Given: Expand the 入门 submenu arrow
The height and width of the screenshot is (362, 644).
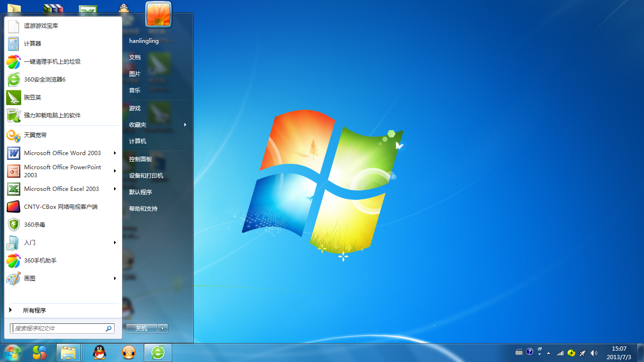Looking at the screenshot, I should [115, 243].
